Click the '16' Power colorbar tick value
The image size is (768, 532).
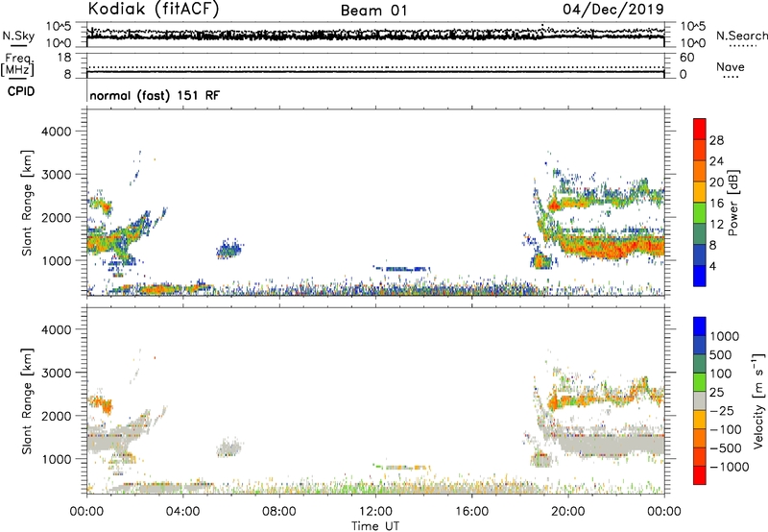pos(716,204)
